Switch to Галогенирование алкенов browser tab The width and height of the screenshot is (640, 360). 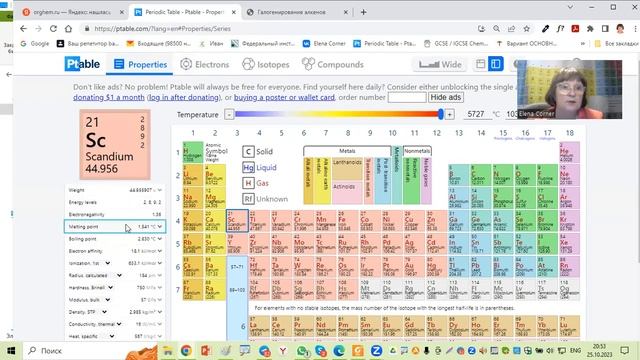coord(297,12)
